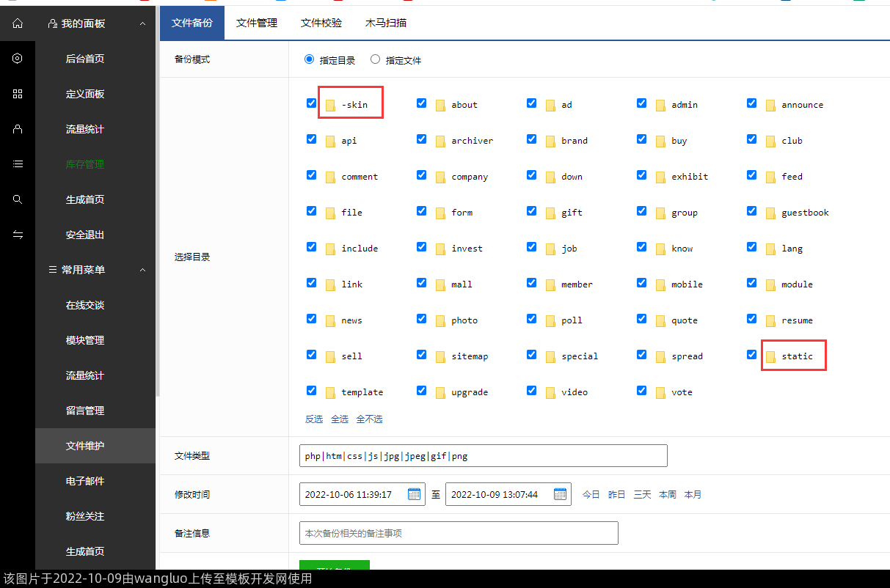Collapse the 我的面板 sidebar section

(142, 23)
